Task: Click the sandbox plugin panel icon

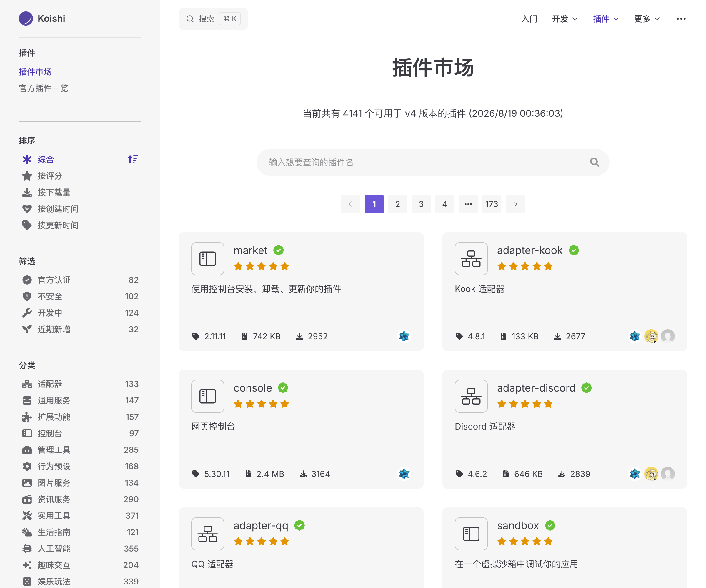Action: 471,534
